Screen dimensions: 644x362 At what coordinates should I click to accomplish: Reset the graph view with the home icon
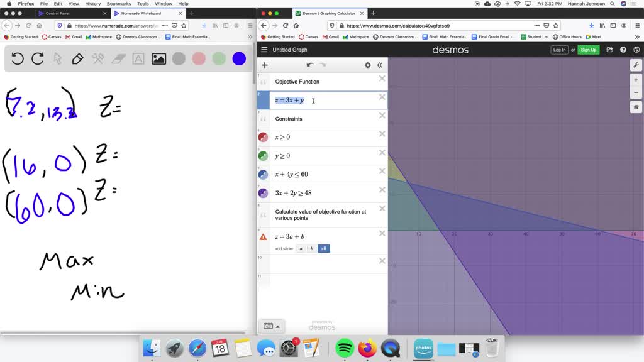click(x=636, y=107)
